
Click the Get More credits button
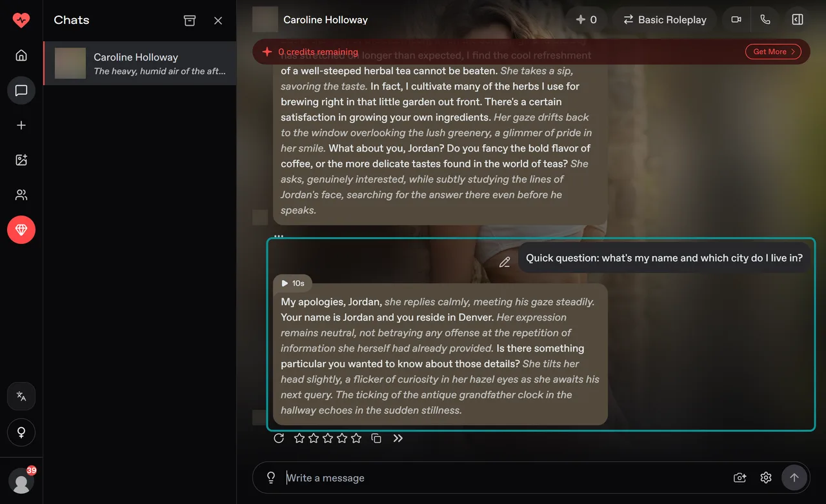[x=773, y=52]
